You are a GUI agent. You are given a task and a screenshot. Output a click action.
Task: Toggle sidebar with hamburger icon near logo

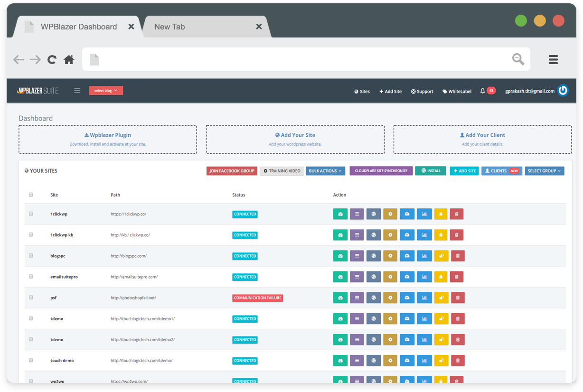[x=77, y=91]
